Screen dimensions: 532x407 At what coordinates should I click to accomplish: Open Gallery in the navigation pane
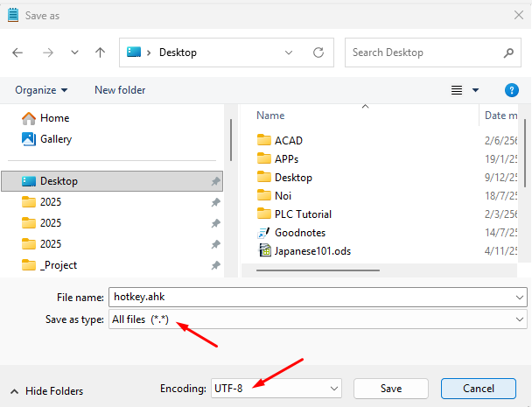coord(55,139)
